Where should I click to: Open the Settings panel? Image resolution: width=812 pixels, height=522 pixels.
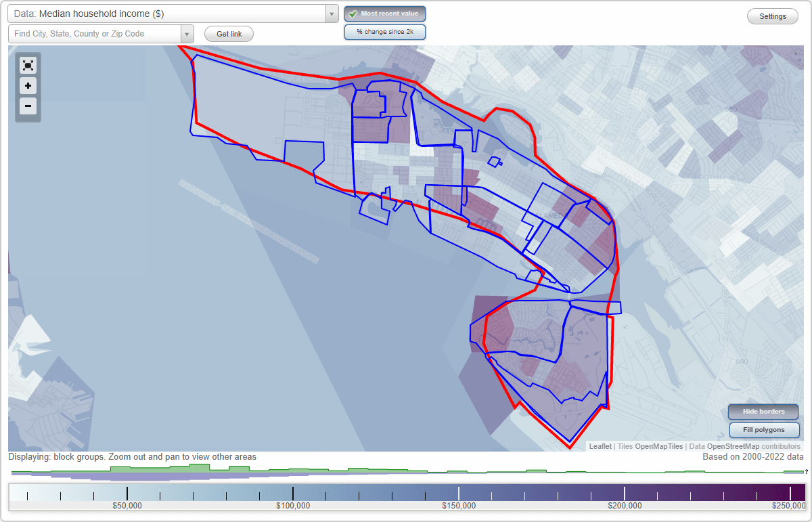point(772,16)
